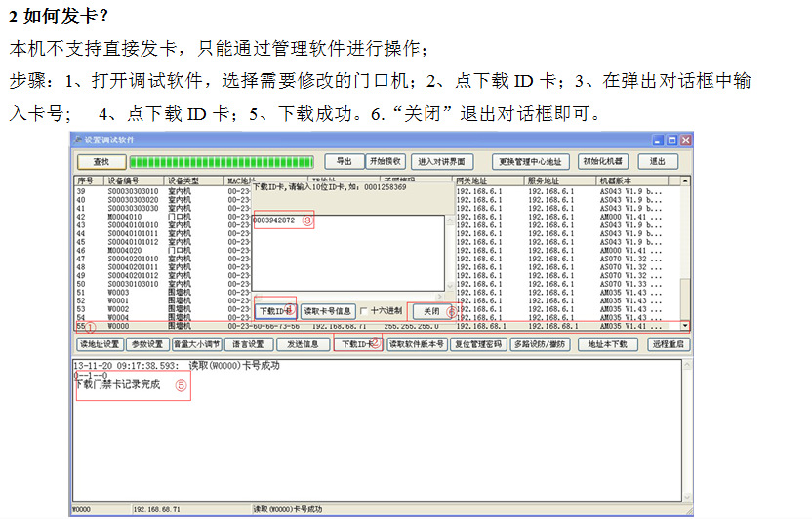This screenshot has height=519, width=812.
Task: Click 开始接收 to start receiving
Action: (385, 161)
